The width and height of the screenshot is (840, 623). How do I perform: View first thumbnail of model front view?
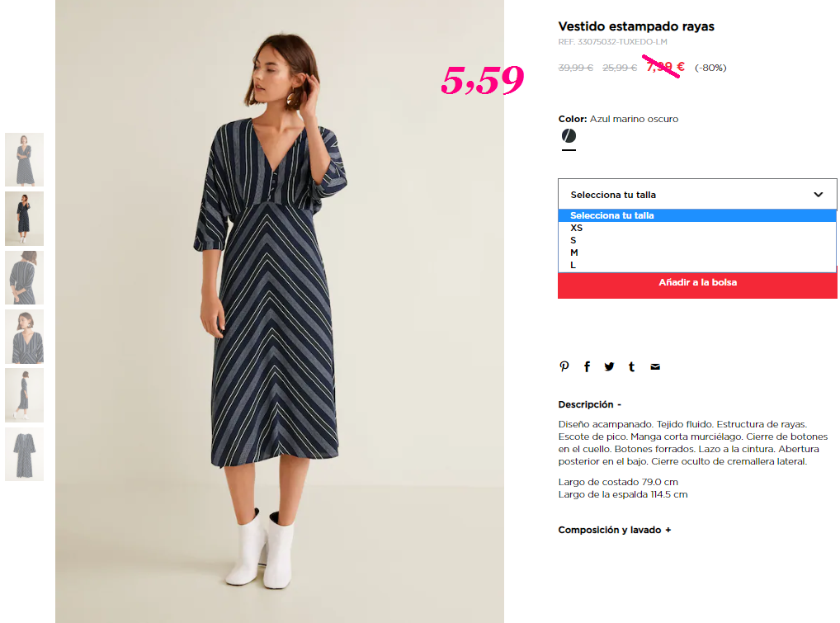tap(24, 159)
